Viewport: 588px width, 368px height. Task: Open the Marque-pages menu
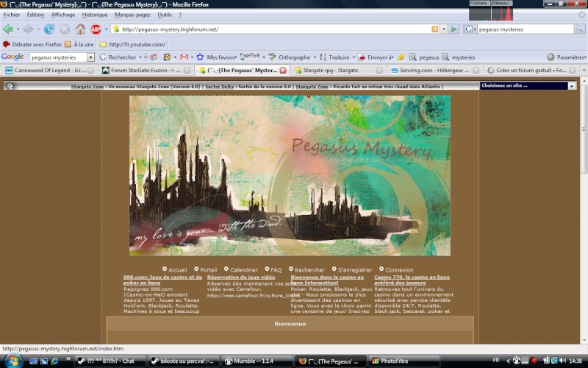[132, 15]
